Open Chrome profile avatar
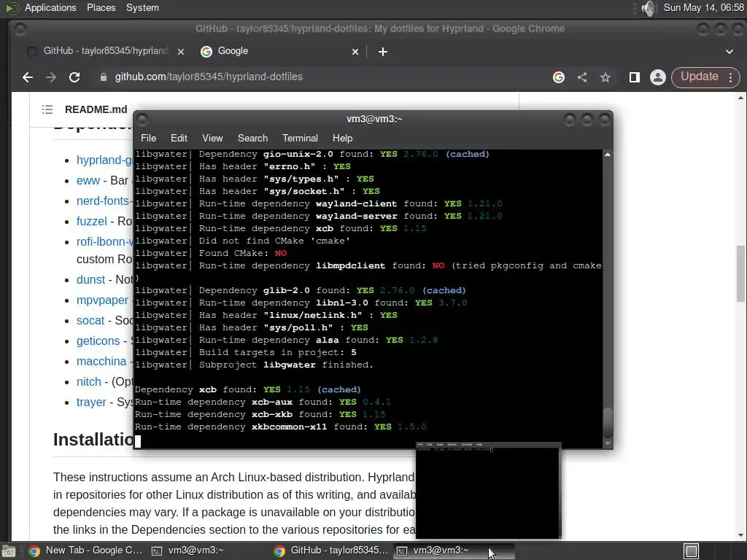The image size is (747, 560). (x=658, y=77)
